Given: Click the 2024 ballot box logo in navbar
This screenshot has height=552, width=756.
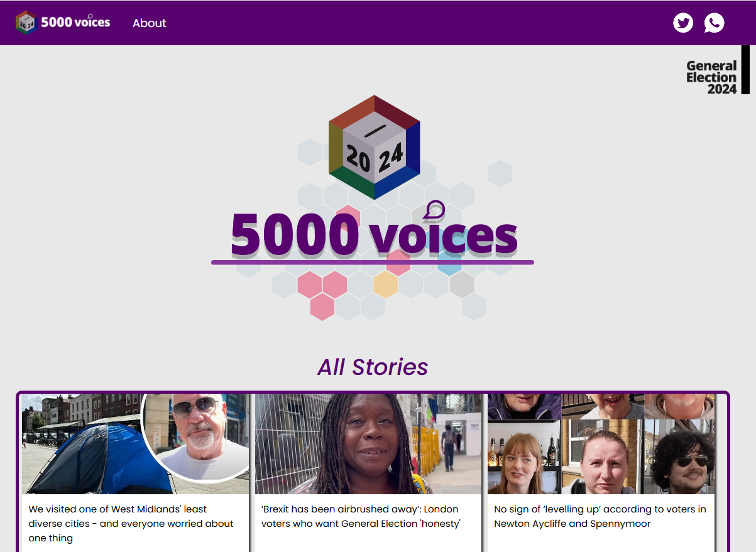Looking at the screenshot, I should tap(26, 23).
